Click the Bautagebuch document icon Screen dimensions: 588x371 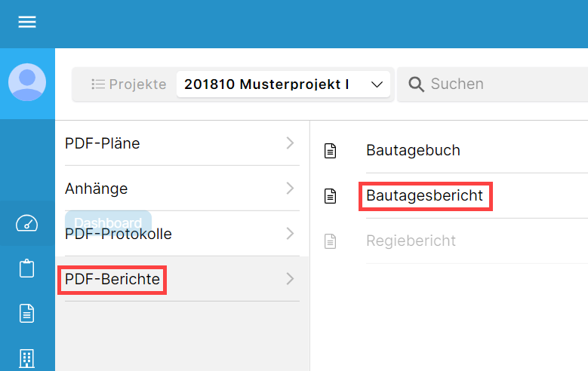[330, 151]
